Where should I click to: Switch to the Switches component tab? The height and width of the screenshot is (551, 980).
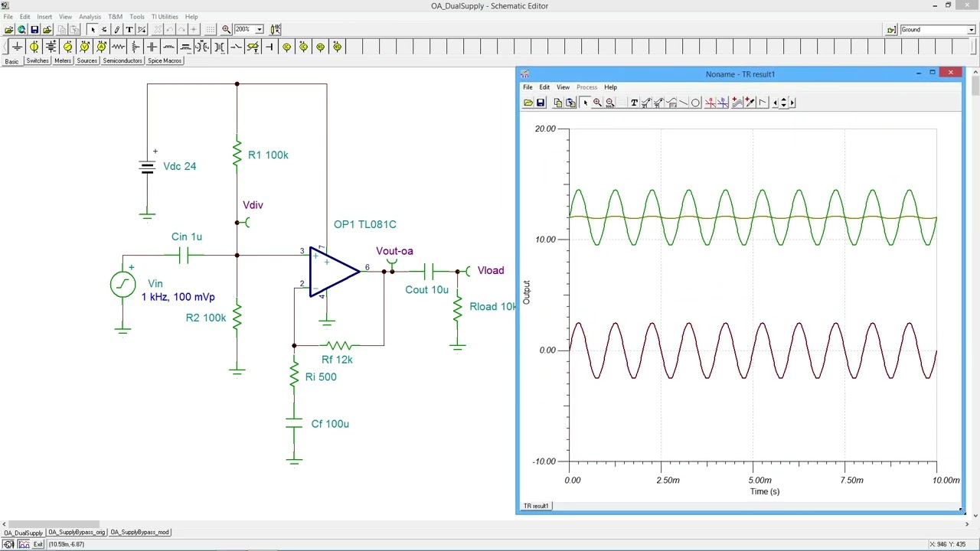[x=37, y=61]
